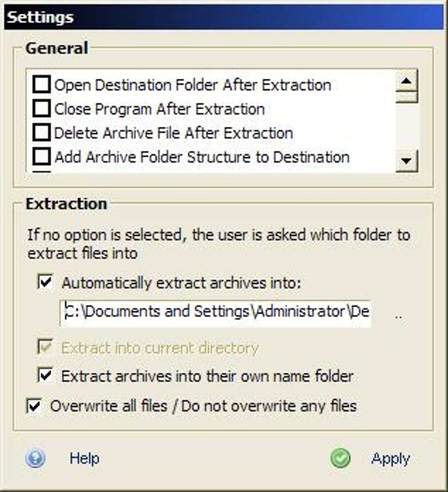Click the green checkmark Apply icon
The image size is (448, 492).
tap(340, 459)
